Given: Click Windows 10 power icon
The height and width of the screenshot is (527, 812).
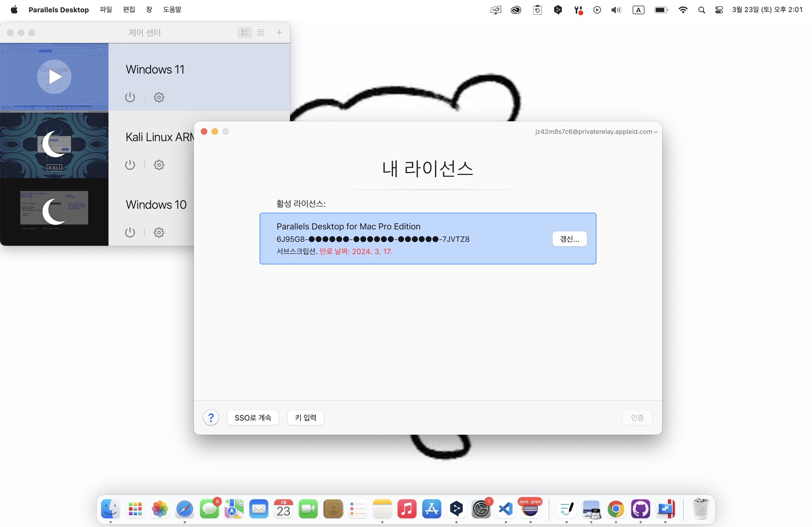Looking at the screenshot, I should tap(130, 232).
